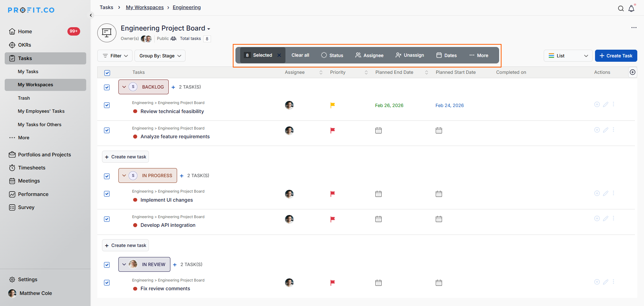Click yellow priority flag for Review technical feasibility

pyautogui.click(x=332, y=105)
